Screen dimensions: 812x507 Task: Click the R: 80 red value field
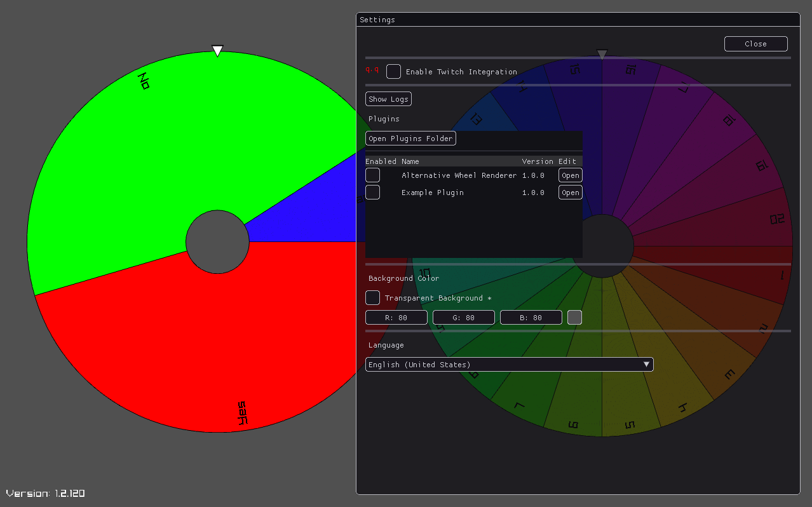pyautogui.click(x=396, y=318)
